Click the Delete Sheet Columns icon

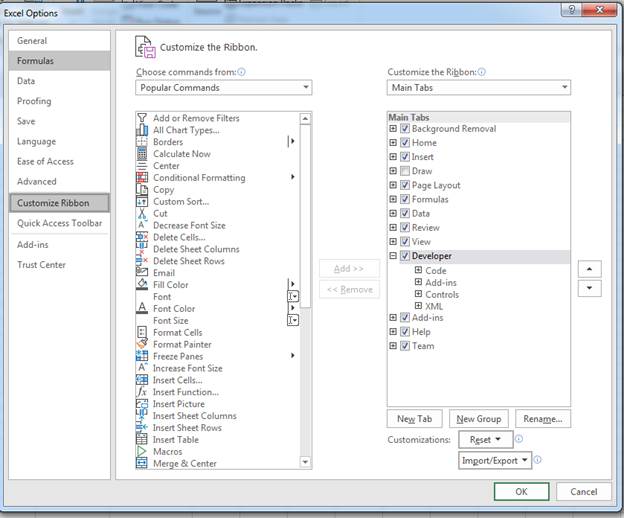tap(142, 249)
